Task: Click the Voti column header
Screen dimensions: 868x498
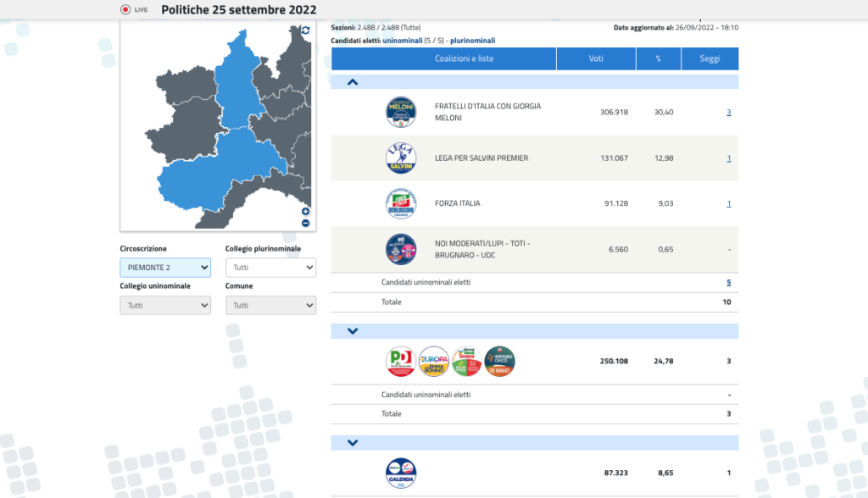Action: click(x=596, y=58)
